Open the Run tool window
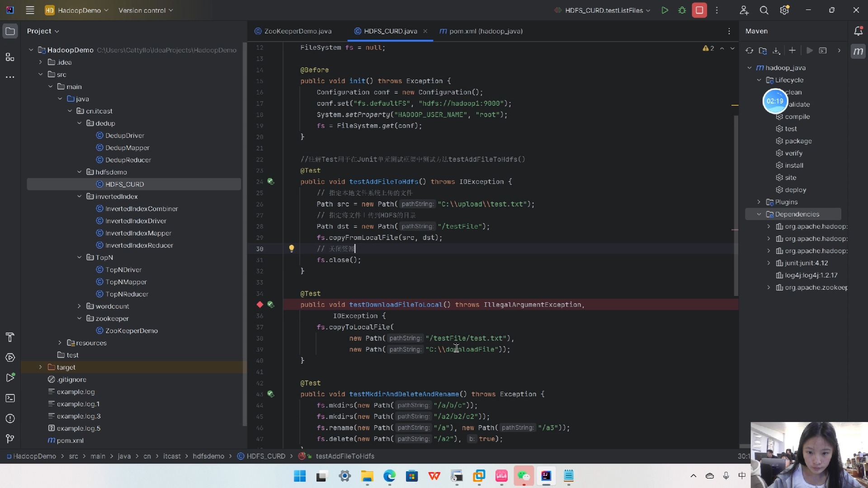The width and height of the screenshot is (868, 488). (x=10, y=378)
